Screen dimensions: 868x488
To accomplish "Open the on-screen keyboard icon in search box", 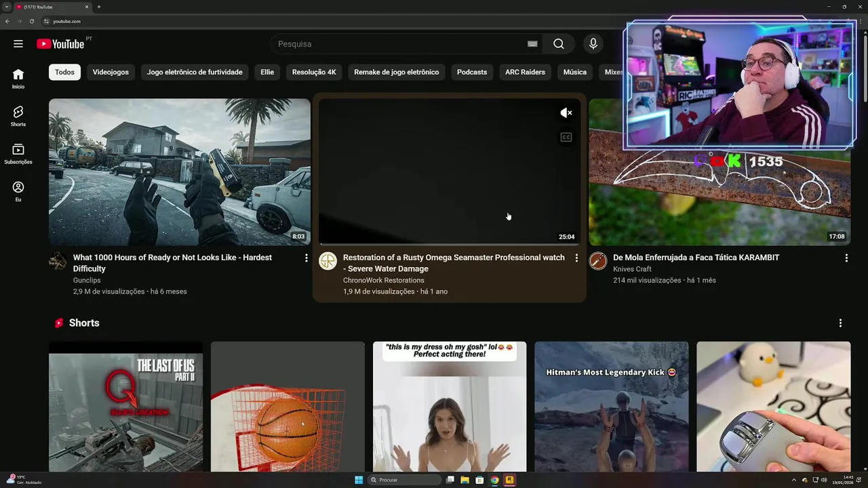I will (x=532, y=44).
